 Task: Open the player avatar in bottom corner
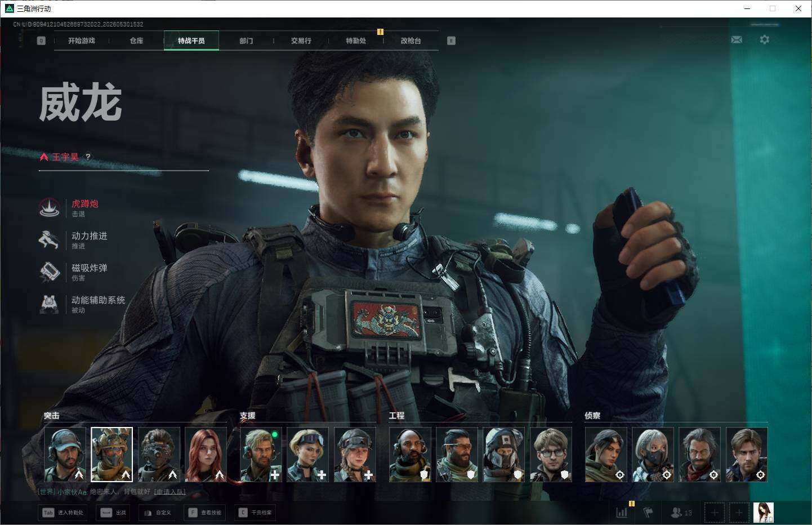coord(764,513)
